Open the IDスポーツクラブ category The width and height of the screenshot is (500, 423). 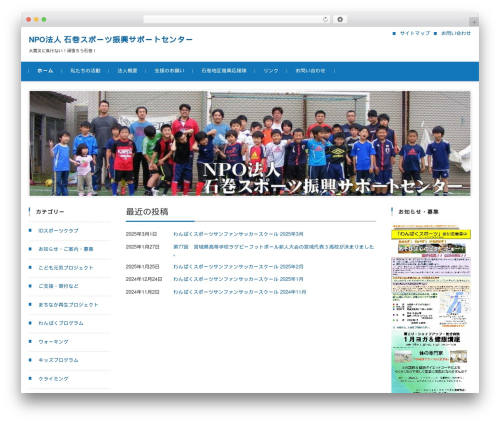pyautogui.click(x=58, y=231)
